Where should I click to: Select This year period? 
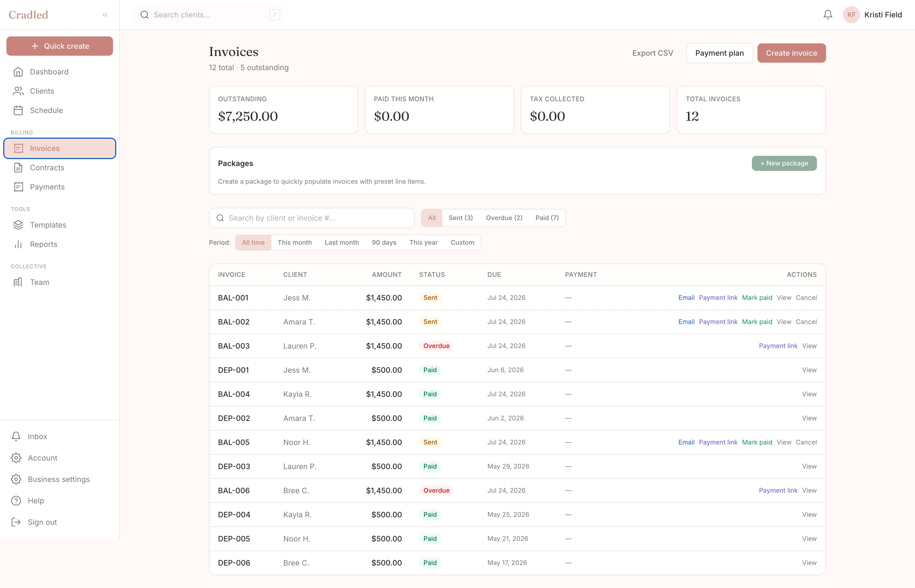(423, 242)
